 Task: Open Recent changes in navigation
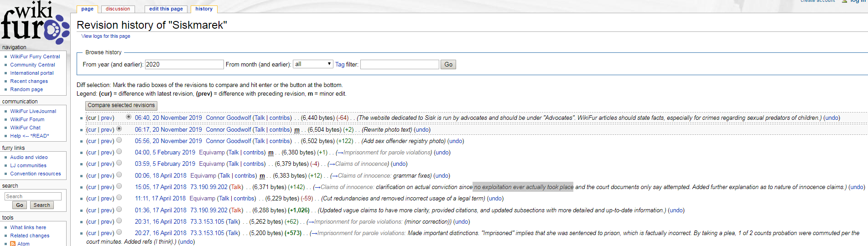click(29, 81)
